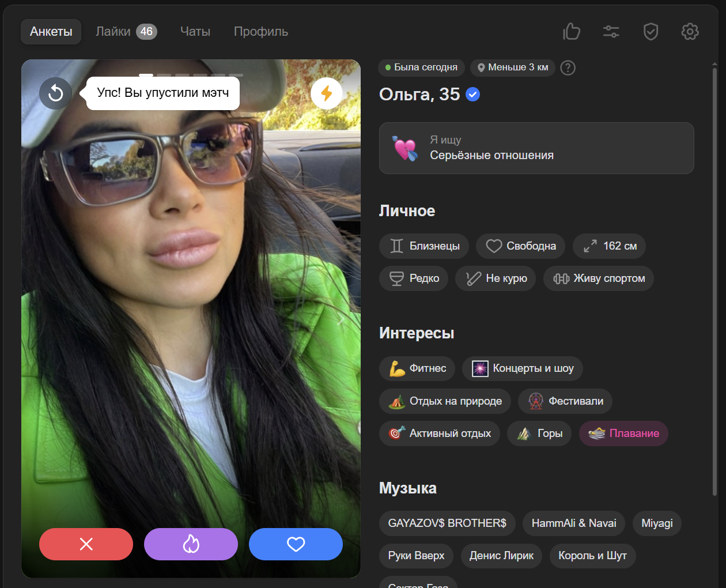Like profile with blue heart button

tap(296, 544)
